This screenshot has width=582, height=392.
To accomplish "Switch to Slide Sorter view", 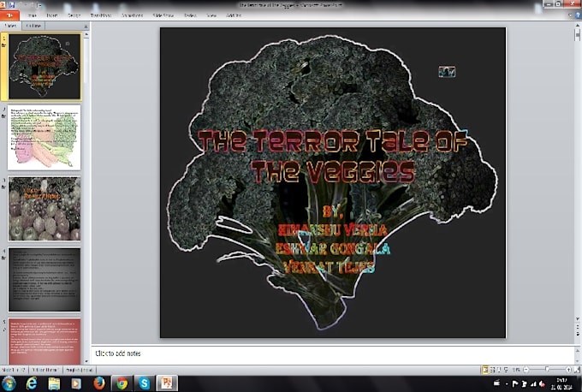I will 492,370.
